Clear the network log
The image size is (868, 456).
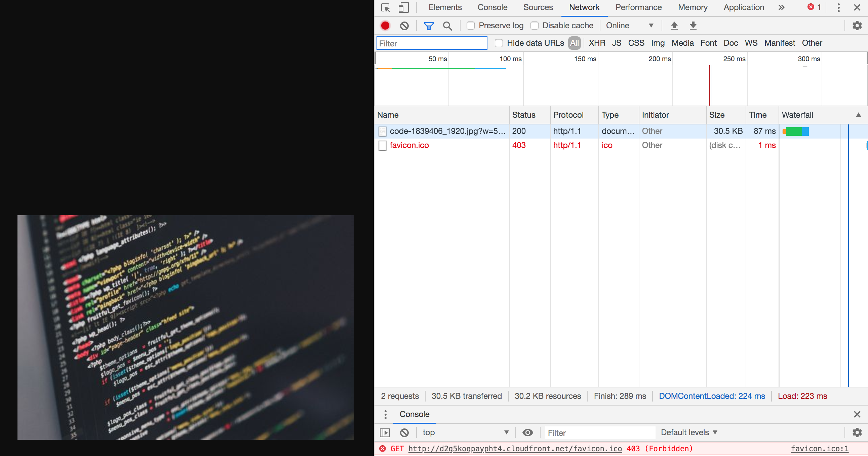coord(404,26)
